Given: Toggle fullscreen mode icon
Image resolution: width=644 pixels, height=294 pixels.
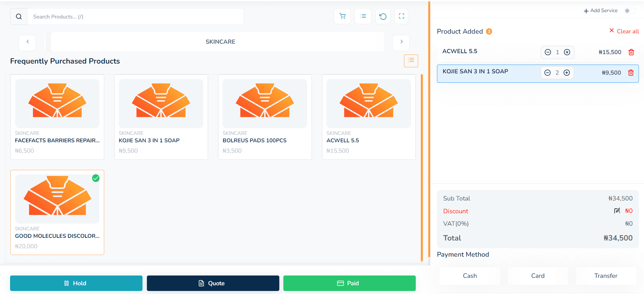Looking at the screenshot, I should click(x=401, y=16).
